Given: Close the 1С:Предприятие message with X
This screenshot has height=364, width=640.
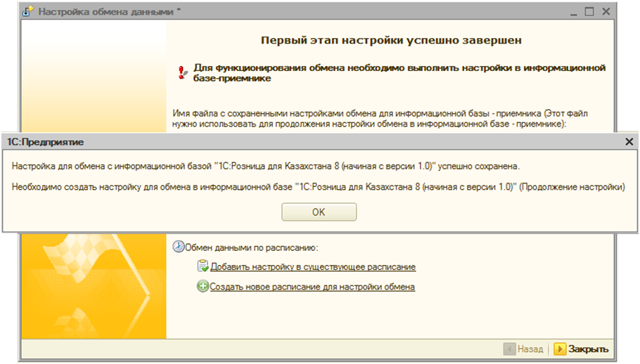Looking at the screenshot, I should click(x=629, y=141).
